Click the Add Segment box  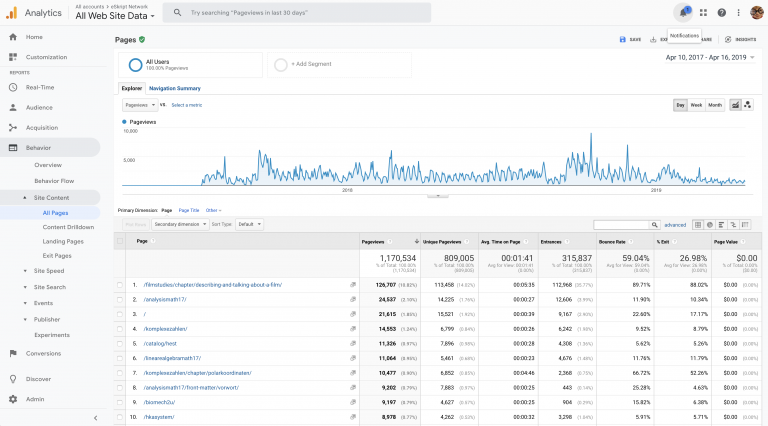tap(339, 64)
